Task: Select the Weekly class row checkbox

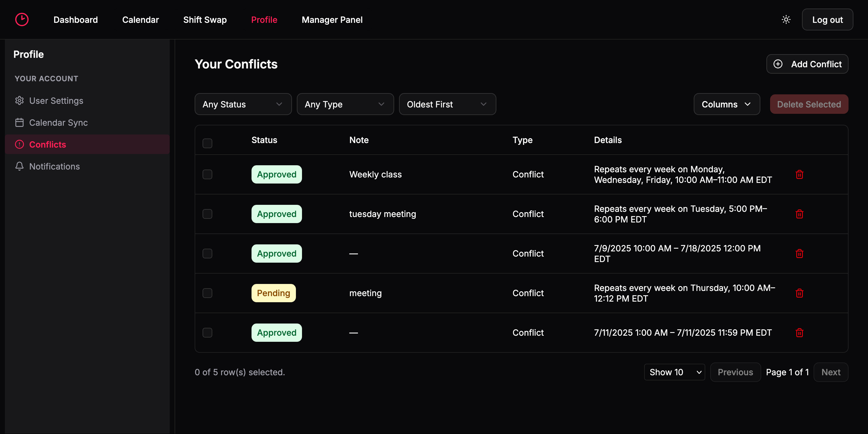Action: click(207, 174)
